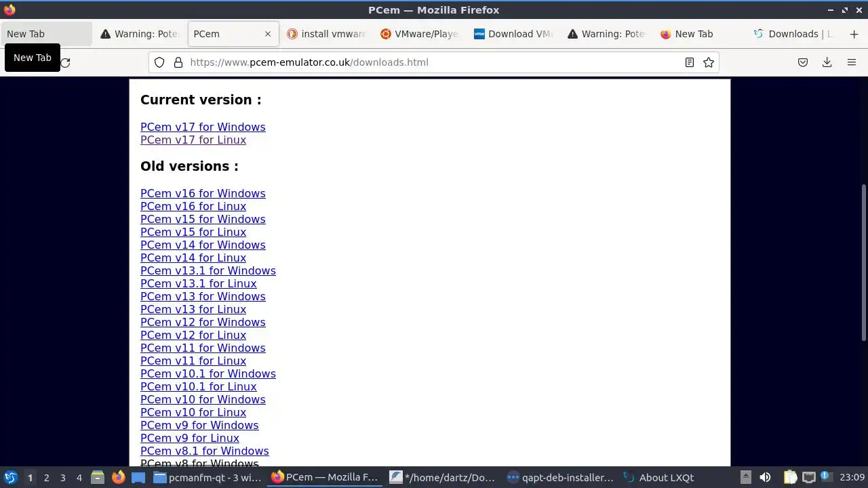This screenshot has height=488, width=868.
Task: Open PCem v16 for Linux link
Action: tap(193, 207)
